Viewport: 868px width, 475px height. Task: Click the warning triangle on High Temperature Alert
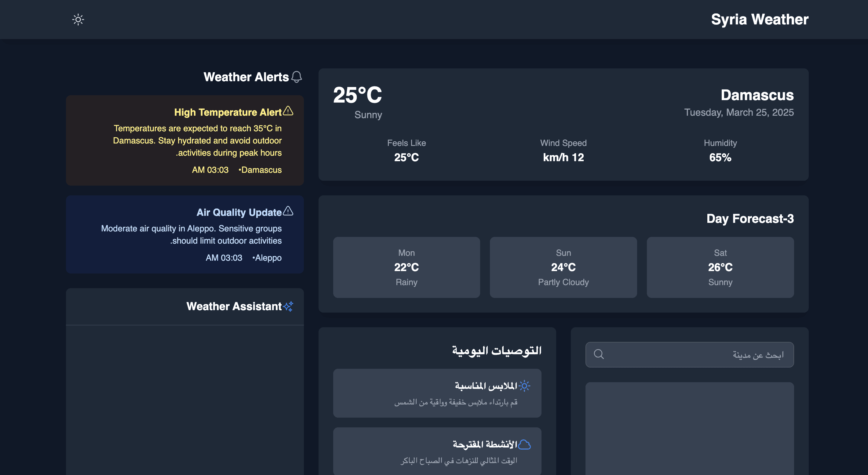coord(288,111)
